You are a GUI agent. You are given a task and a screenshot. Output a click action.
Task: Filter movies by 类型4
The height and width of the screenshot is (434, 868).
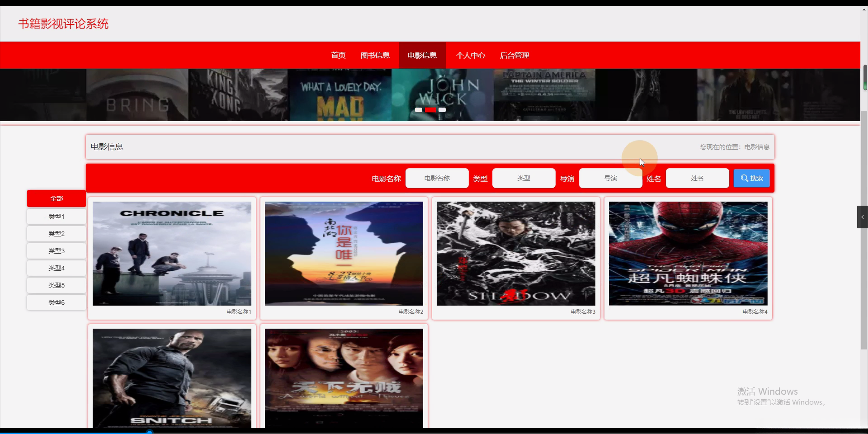pos(57,268)
